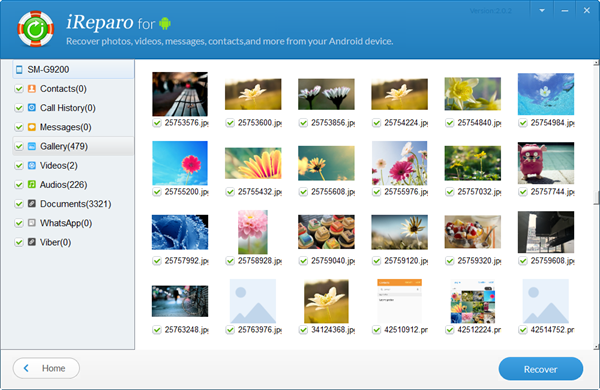Click the file name 25755432

[259, 192]
